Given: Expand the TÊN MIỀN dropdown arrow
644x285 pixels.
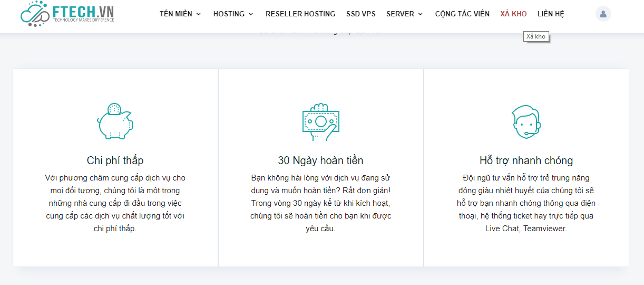Looking at the screenshot, I should pos(199,14).
